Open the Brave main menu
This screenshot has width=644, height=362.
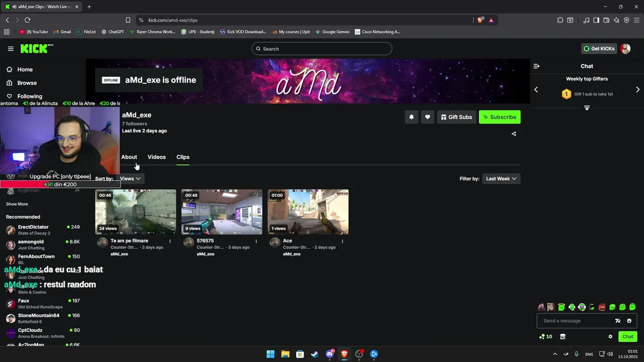(x=636, y=20)
